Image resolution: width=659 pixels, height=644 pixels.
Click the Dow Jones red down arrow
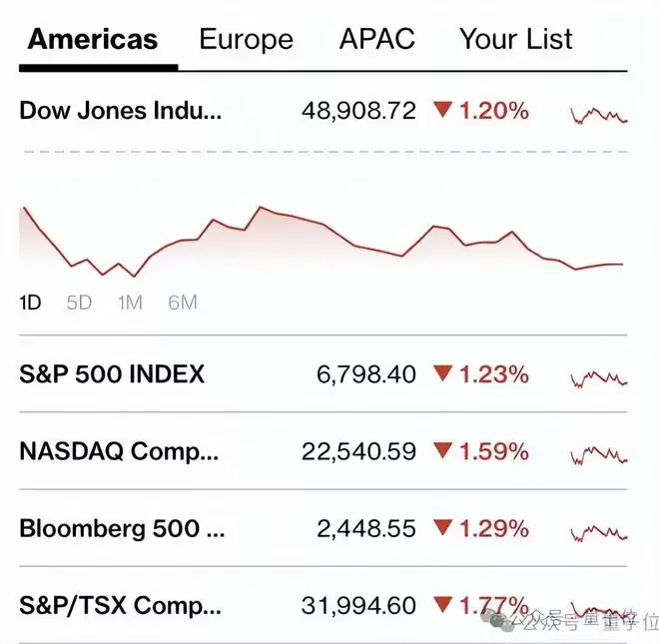(x=442, y=111)
